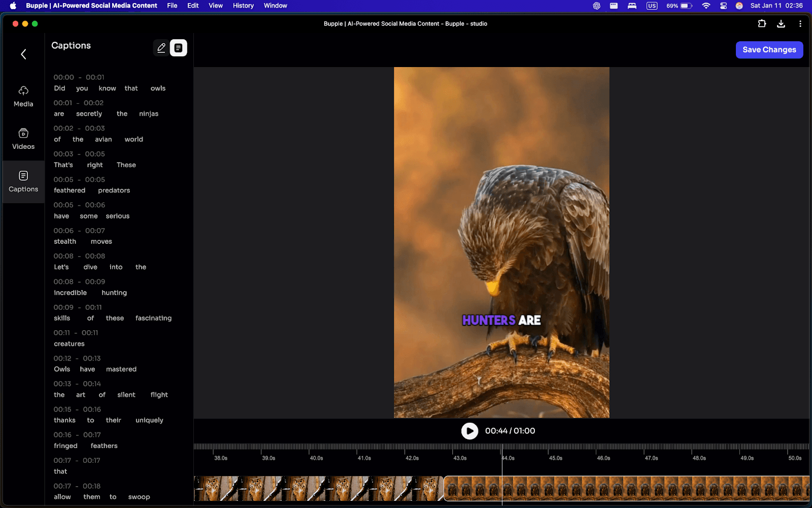
Task: Select caption word "avian"
Action: 103,139
